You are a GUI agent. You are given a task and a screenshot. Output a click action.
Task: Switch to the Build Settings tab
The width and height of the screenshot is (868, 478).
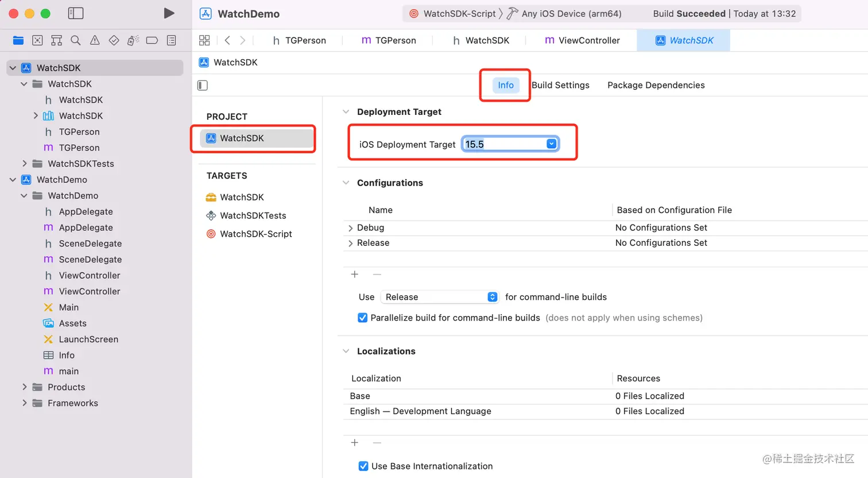coord(560,85)
